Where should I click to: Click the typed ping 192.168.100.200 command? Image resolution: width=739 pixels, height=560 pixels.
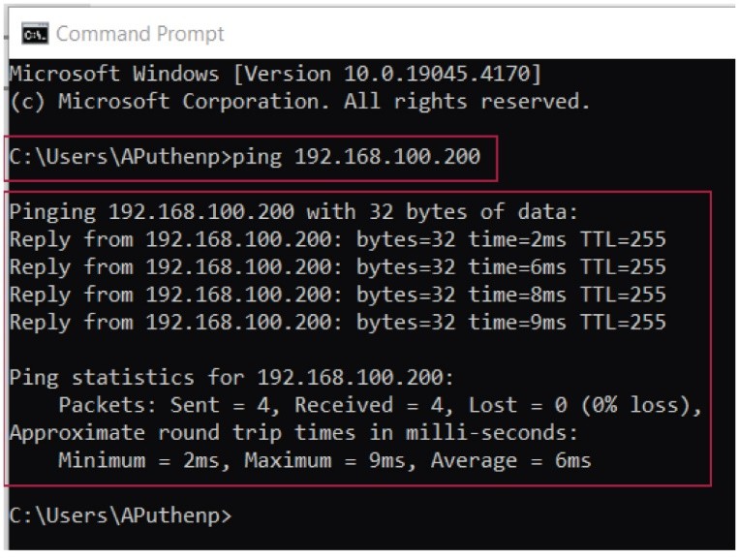356,156
